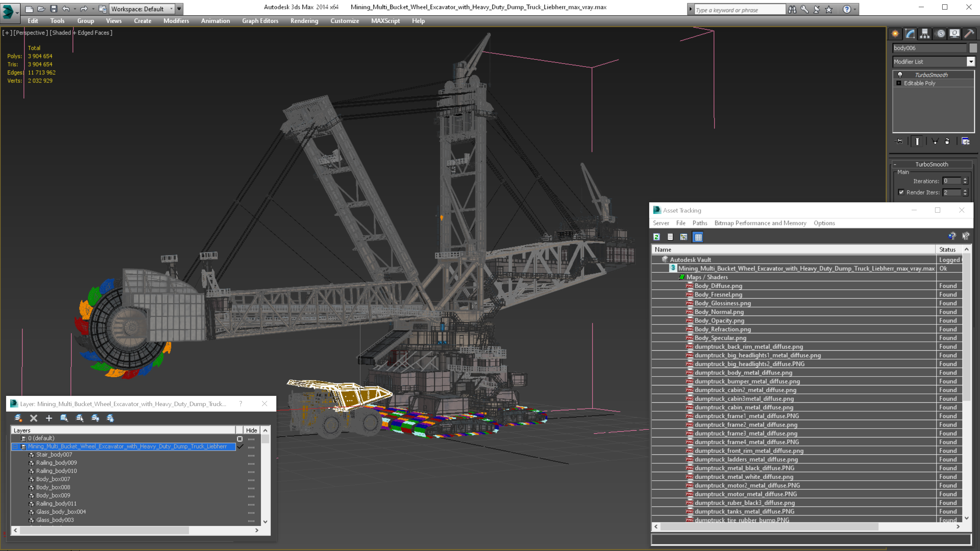Click Save File icon in title bar
This screenshot has width=980, height=551.
coord(54,9)
